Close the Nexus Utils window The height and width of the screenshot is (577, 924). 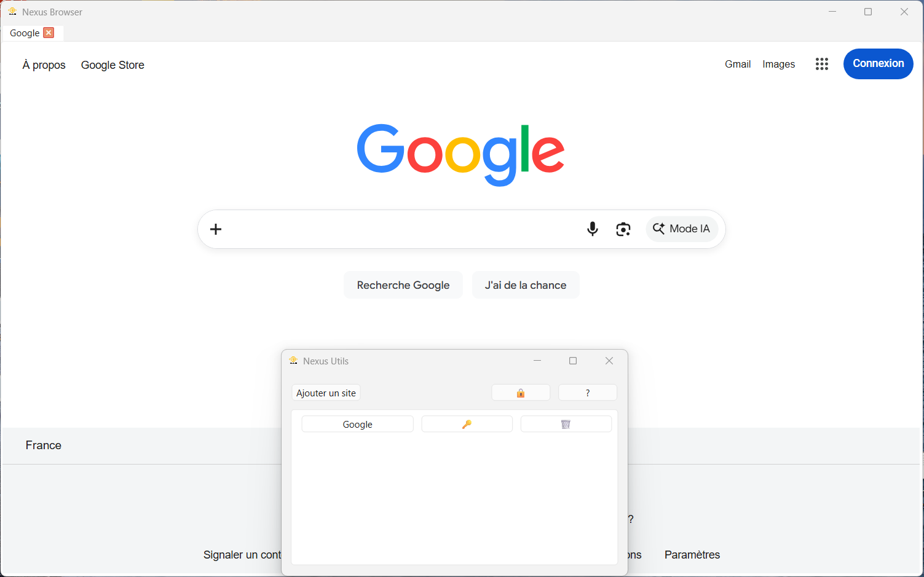[609, 361]
